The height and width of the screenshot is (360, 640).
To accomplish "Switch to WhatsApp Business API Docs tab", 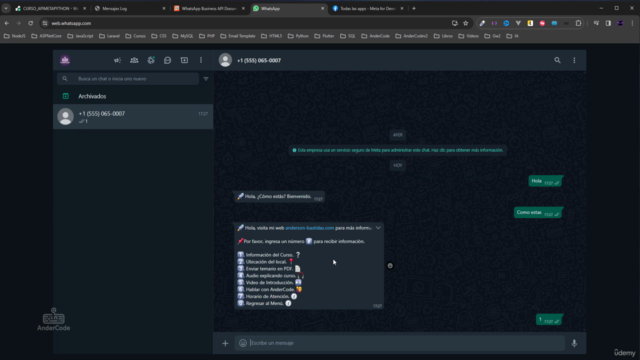I will (209, 9).
